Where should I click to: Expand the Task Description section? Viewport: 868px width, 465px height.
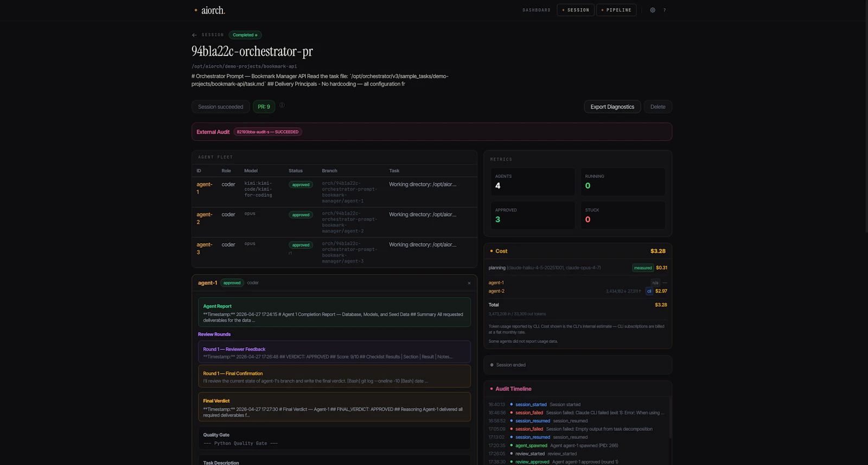334,461
